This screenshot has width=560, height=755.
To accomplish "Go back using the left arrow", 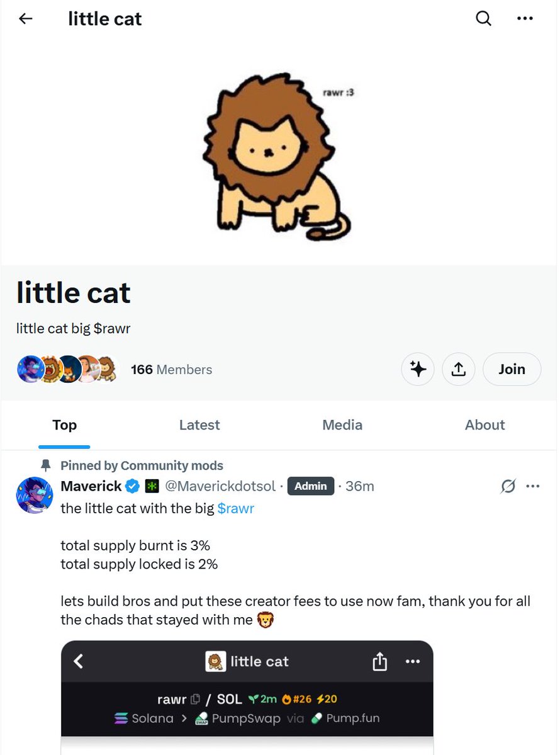I will tap(25, 19).
